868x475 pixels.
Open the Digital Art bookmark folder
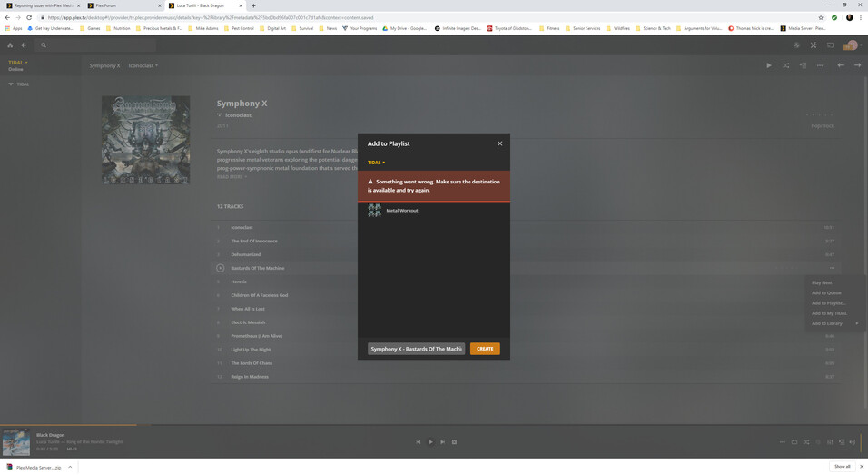[x=273, y=28]
